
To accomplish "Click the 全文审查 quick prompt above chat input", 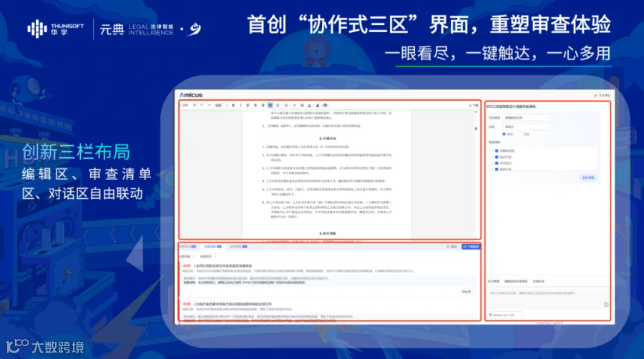I will (x=493, y=282).
